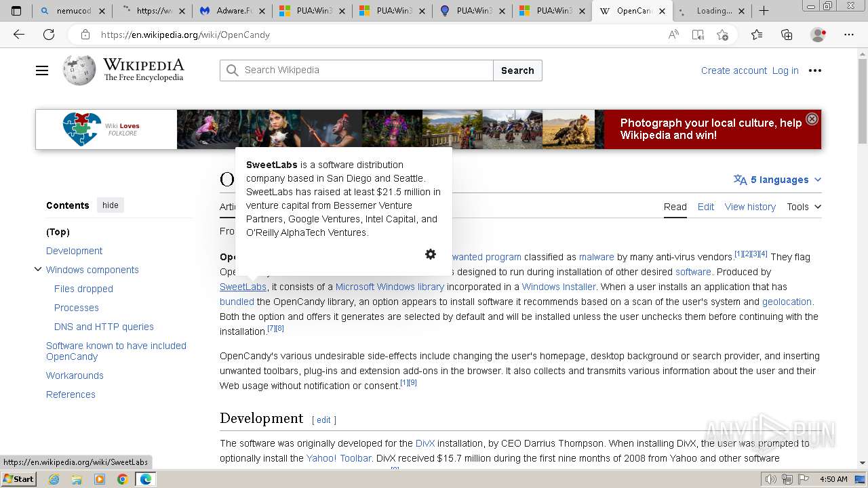
Task: Refresh the current browser page
Action: (x=49, y=35)
